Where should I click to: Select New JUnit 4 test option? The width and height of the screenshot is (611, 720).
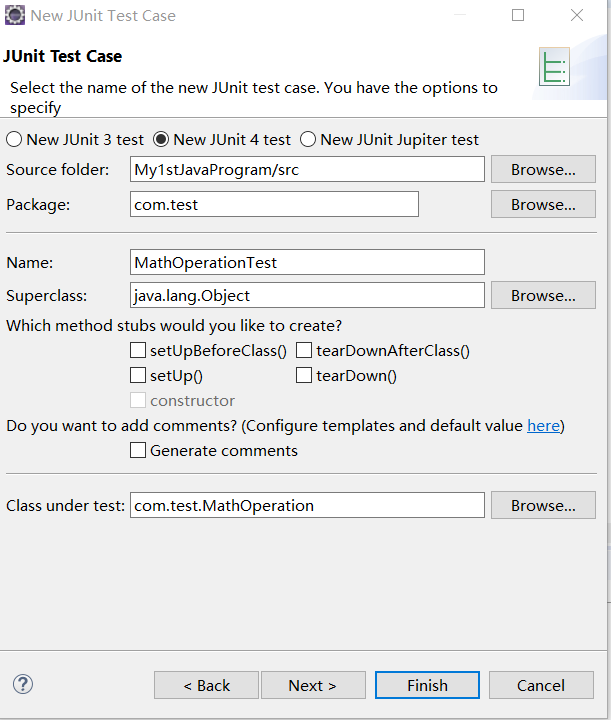coord(161,140)
